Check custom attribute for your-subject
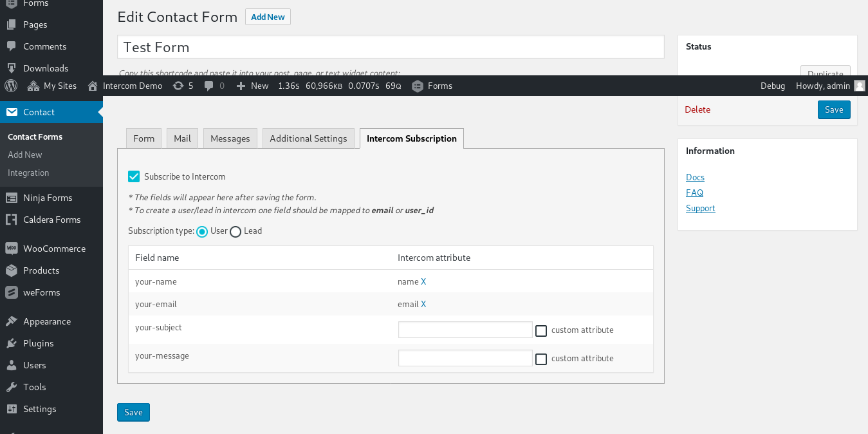 pos(541,330)
